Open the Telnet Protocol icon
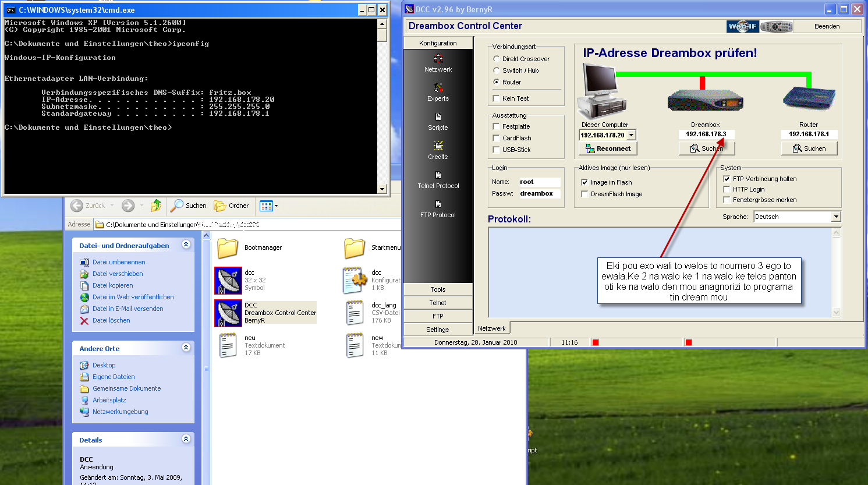This screenshot has width=868, height=485. 438,175
